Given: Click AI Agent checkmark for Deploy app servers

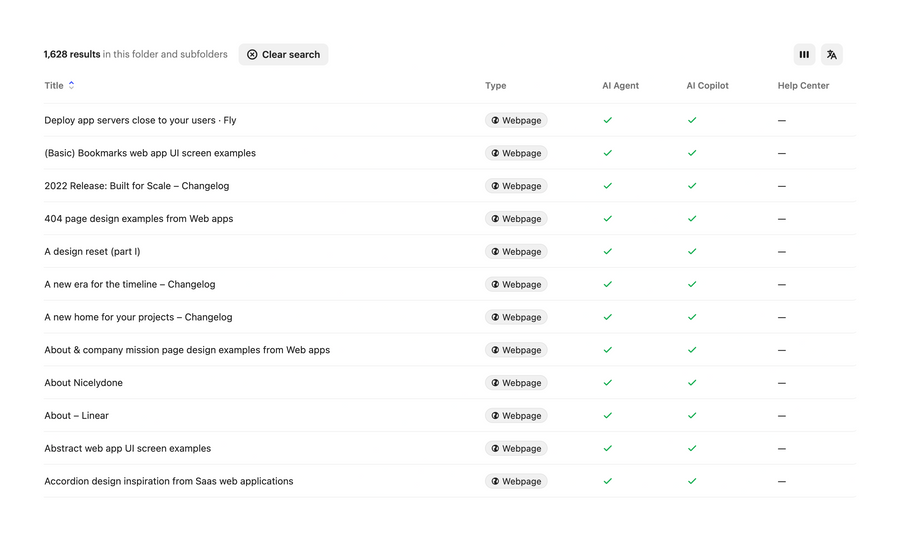Looking at the screenshot, I should 607,120.
